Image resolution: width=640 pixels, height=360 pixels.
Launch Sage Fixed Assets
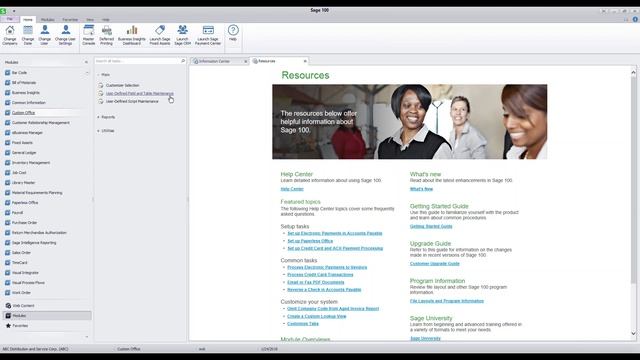point(160,34)
